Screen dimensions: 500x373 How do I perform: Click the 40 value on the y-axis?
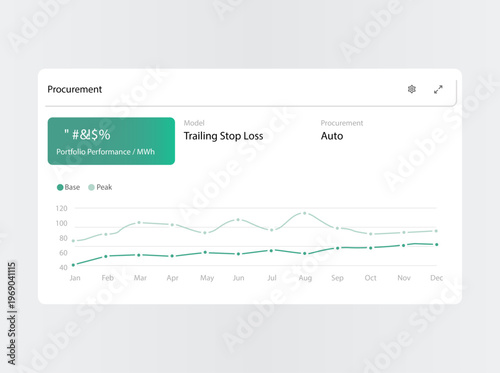click(x=63, y=267)
